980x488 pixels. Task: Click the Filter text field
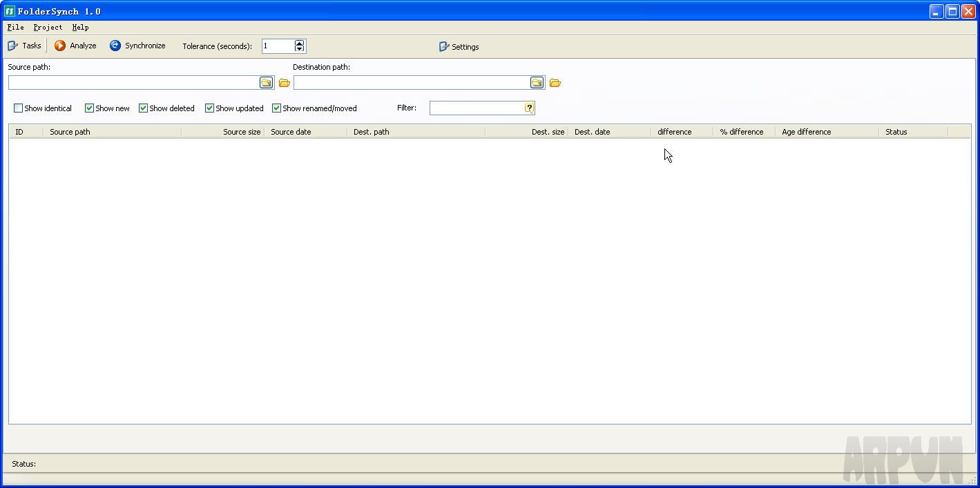point(477,108)
